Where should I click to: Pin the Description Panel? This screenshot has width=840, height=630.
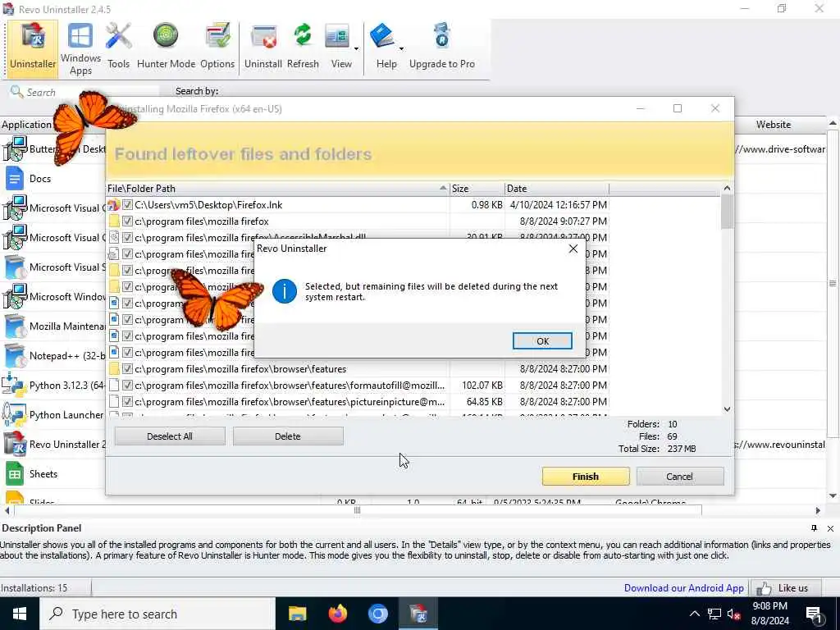click(814, 528)
